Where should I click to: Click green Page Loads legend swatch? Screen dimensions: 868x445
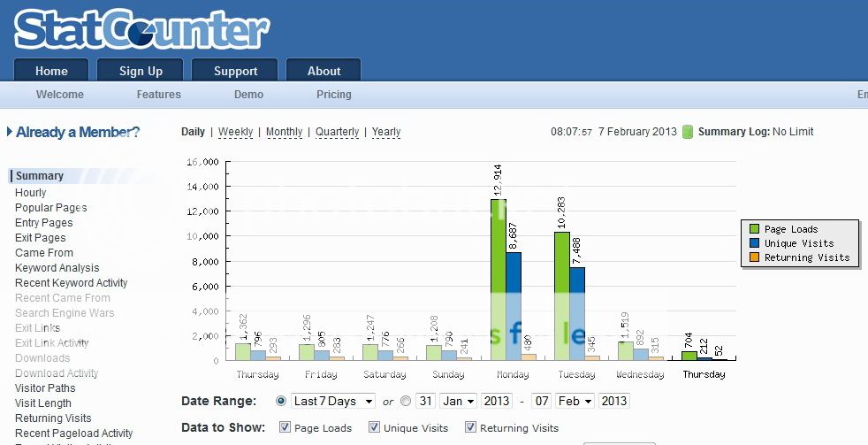pos(752,229)
